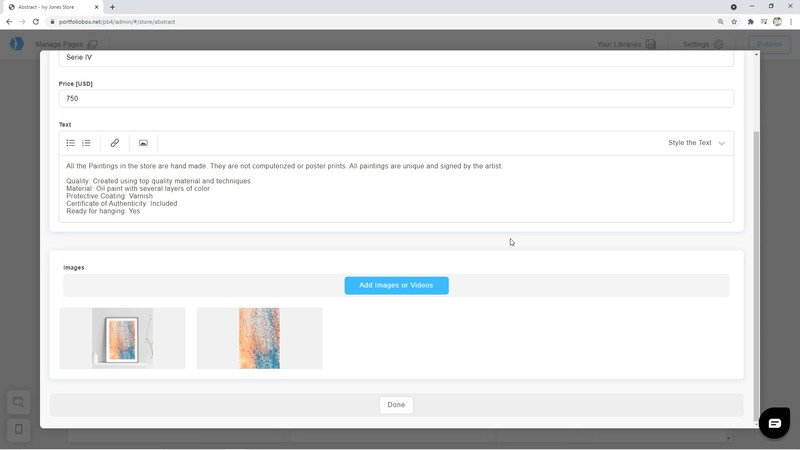
Task: Expand the Style the Text dropdown
Action: click(696, 143)
